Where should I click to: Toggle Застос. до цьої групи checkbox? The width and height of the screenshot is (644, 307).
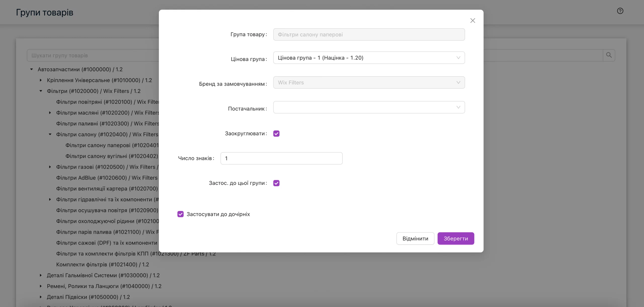pos(276,183)
